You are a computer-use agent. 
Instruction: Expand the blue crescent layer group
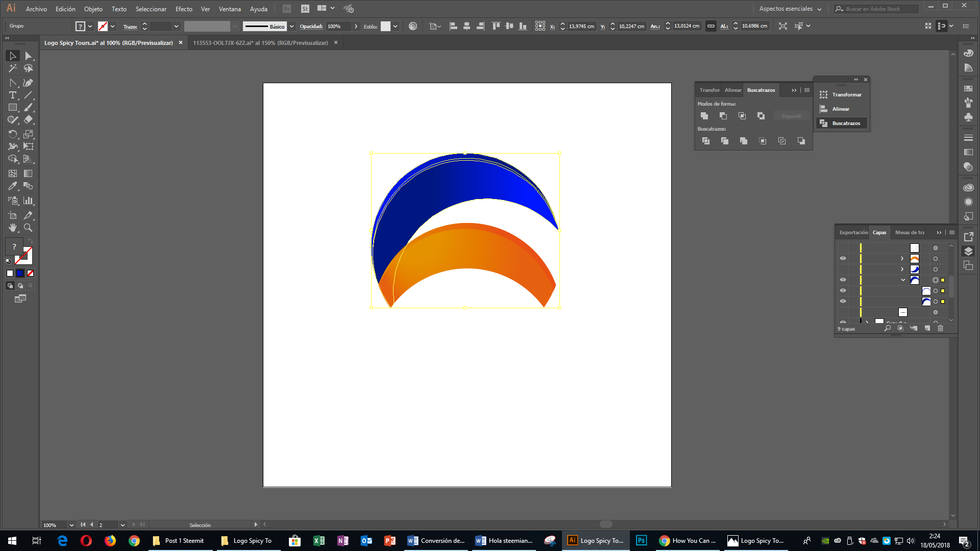pyautogui.click(x=902, y=269)
